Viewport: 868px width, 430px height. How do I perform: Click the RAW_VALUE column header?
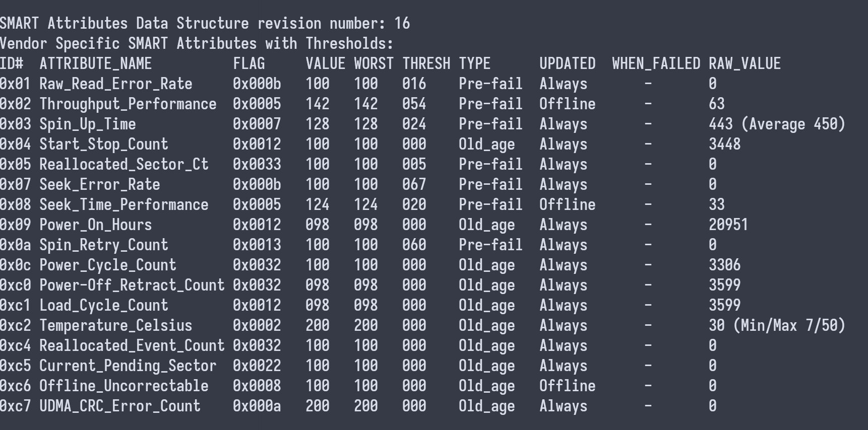pyautogui.click(x=745, y=63)
